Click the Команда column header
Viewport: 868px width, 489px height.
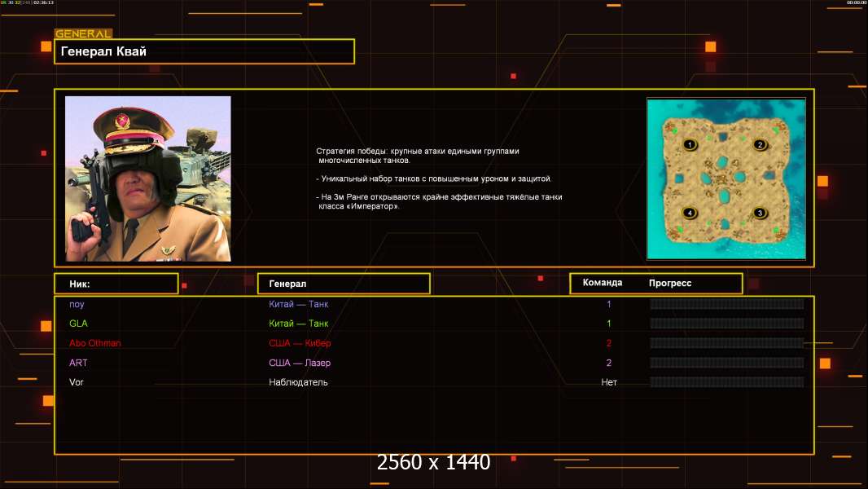coord(603,283)
